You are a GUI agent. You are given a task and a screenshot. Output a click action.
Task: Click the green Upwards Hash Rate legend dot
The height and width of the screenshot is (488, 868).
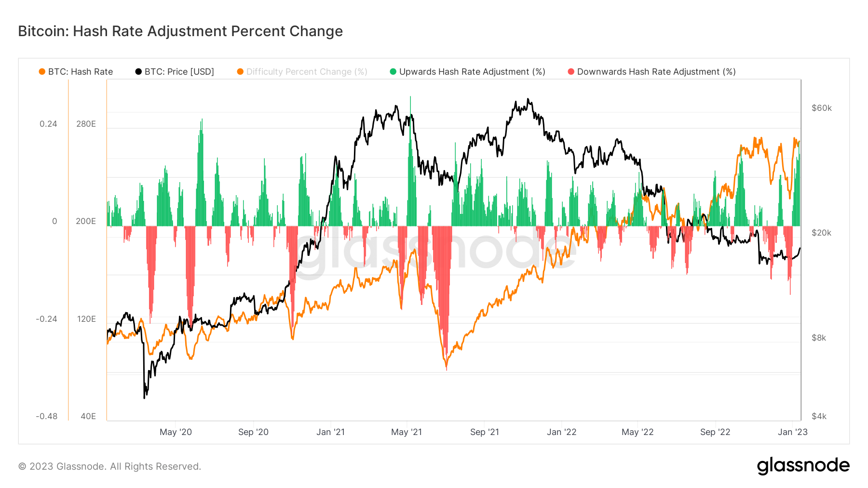(393, 72)
